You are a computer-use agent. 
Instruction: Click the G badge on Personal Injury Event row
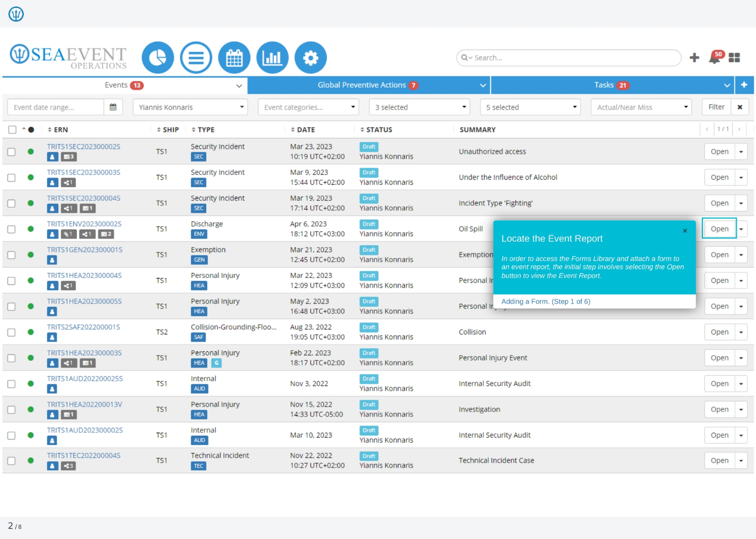(x=216, y=363)
